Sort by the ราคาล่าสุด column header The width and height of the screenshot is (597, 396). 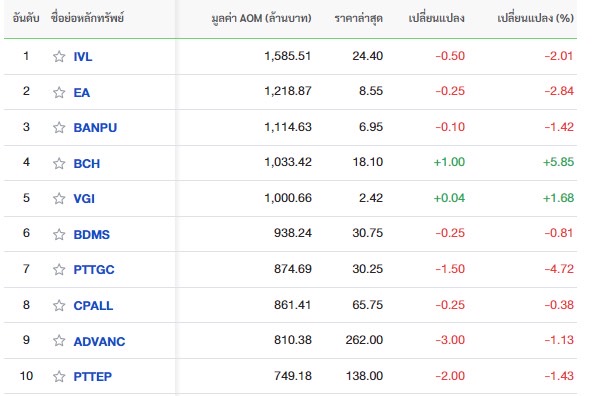tap(358, 18)
